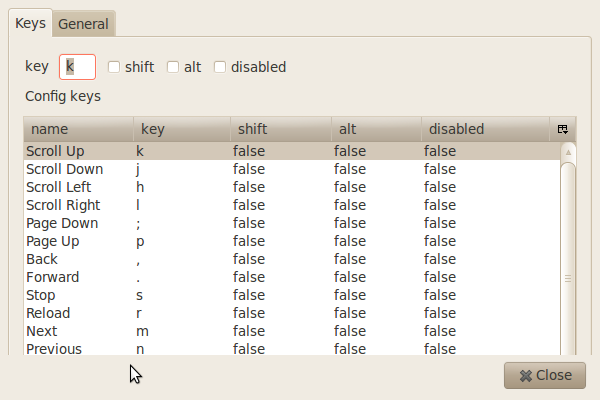Switch to the General tab
The width and height of the screenshot is (600, 400).
84,23
